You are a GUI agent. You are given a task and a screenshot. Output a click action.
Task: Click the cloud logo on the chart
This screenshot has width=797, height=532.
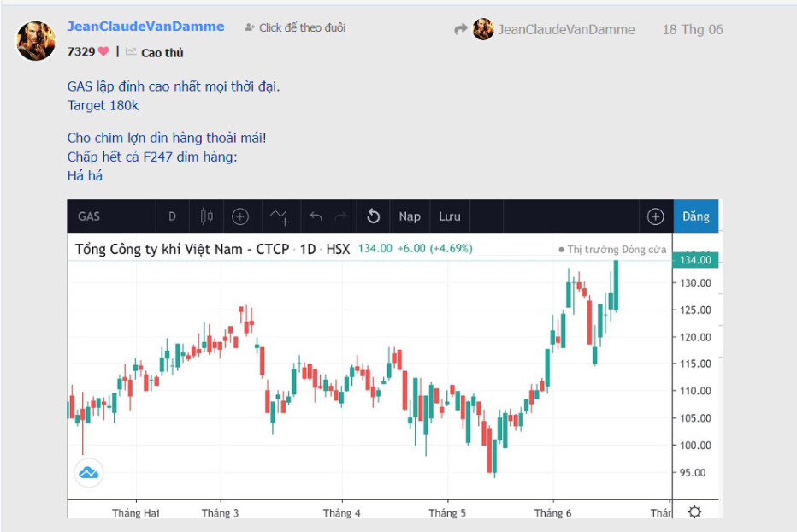pyautogui.click(x=88, y=473)
